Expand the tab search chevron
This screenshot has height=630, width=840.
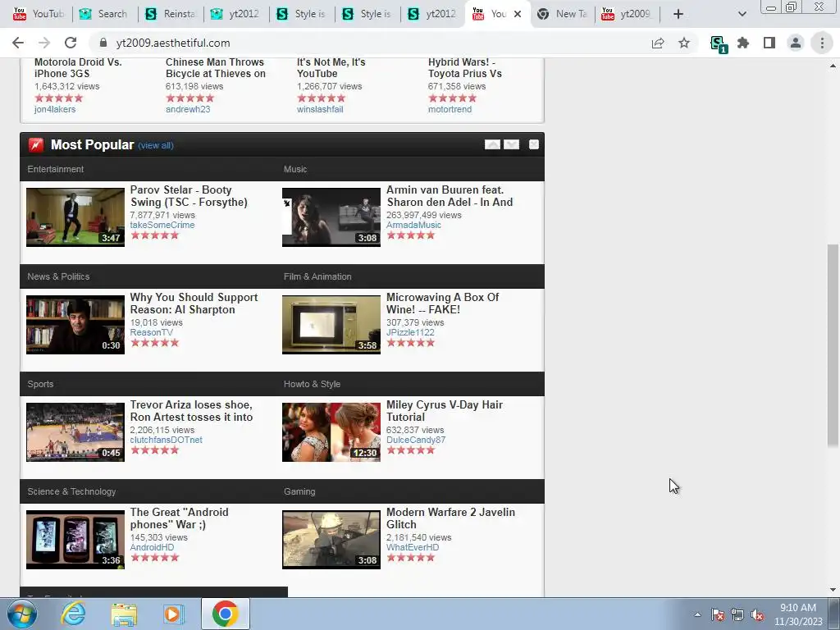[x=742, y=14]
